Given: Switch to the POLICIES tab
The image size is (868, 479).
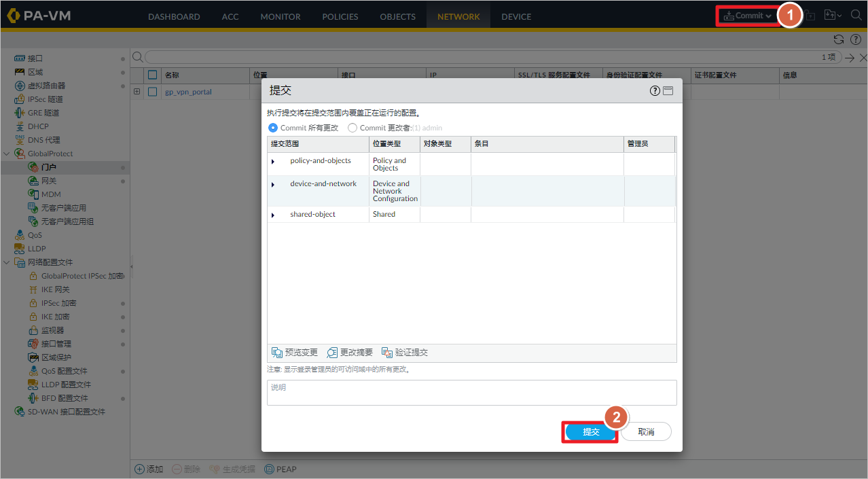Looking at the screenshot, I should [340, 16].
